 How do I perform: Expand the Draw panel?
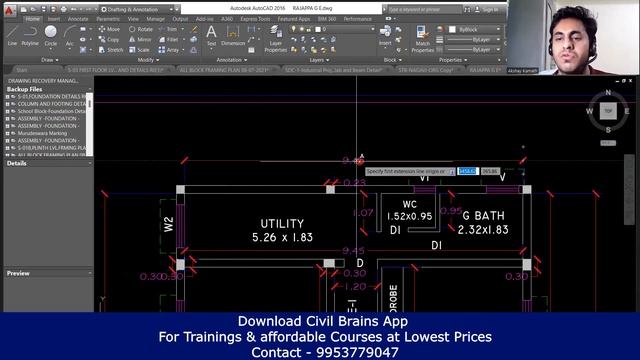click(49, 60)
